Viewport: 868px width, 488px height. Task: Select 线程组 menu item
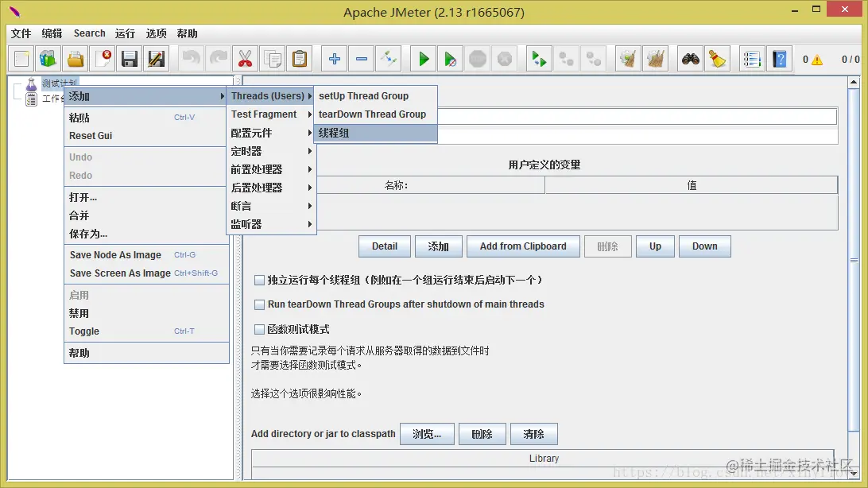(x=376, y=133)
